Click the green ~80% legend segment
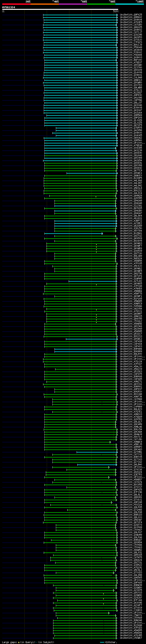Viewport: 146px width, 644px height. point(101,4)
